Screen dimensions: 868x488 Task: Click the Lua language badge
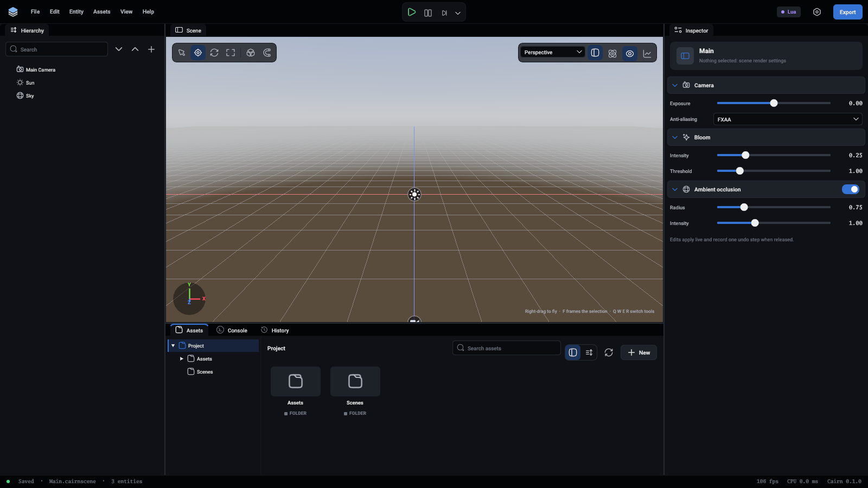click(x=789, y=12)
